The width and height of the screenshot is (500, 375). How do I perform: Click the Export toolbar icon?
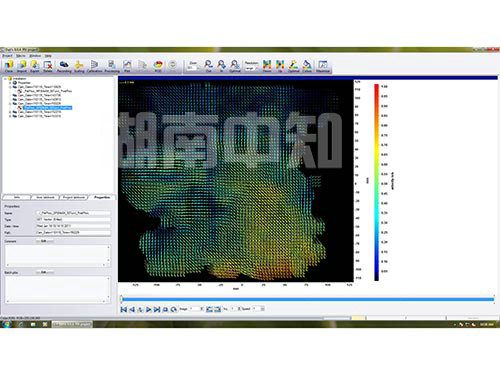[35, 66]
